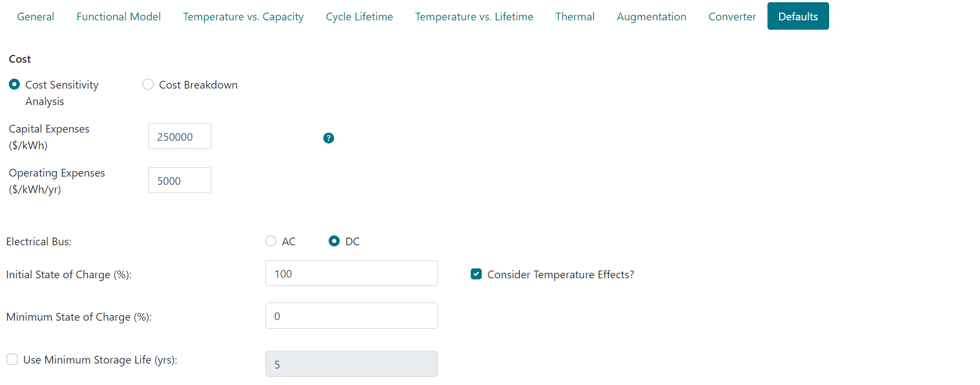Screen dimensions: 980x385
Task: Switch to the Thermal tab
Action: pos(575,16)
